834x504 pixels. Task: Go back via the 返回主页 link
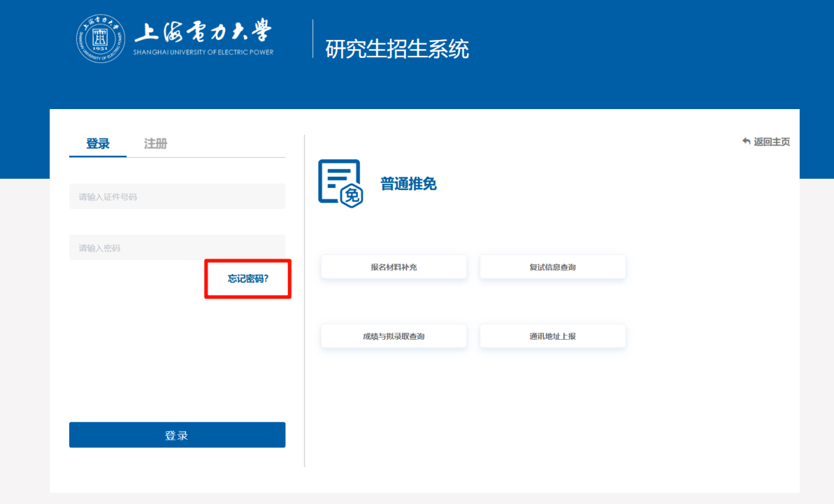[x=772, y=142]
